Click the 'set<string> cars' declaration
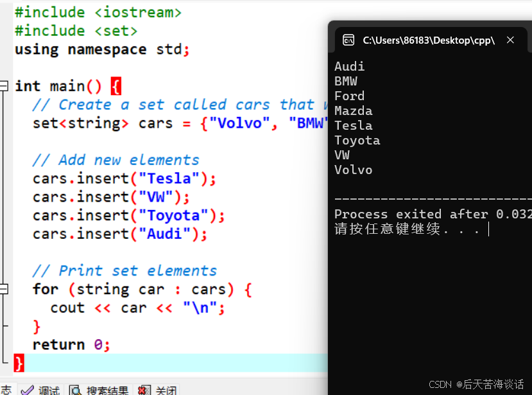 [x=103, y=123]
